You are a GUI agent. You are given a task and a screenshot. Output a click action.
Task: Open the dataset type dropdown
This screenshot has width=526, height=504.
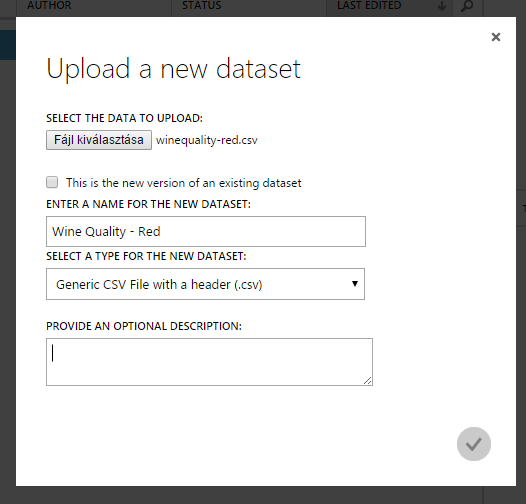[205, 284]
